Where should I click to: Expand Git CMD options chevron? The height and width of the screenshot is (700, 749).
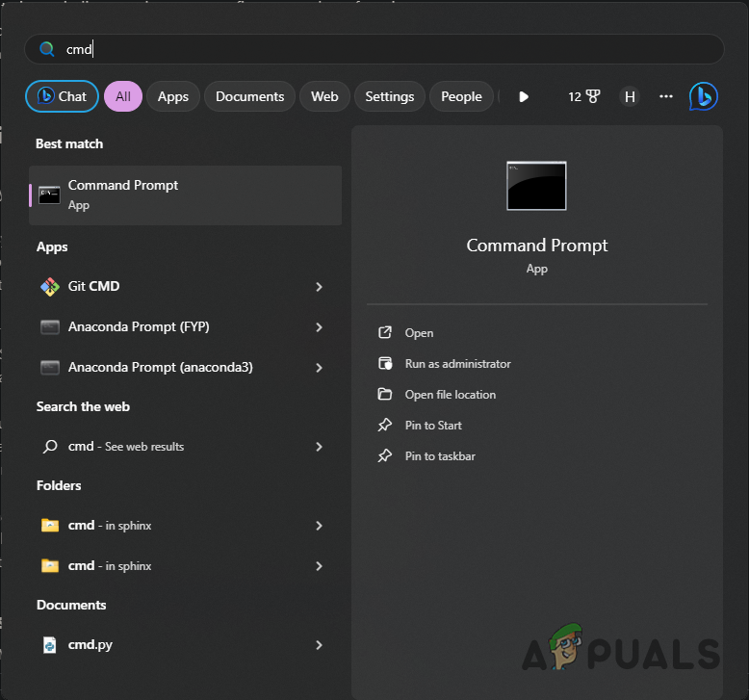coord(319,287)
